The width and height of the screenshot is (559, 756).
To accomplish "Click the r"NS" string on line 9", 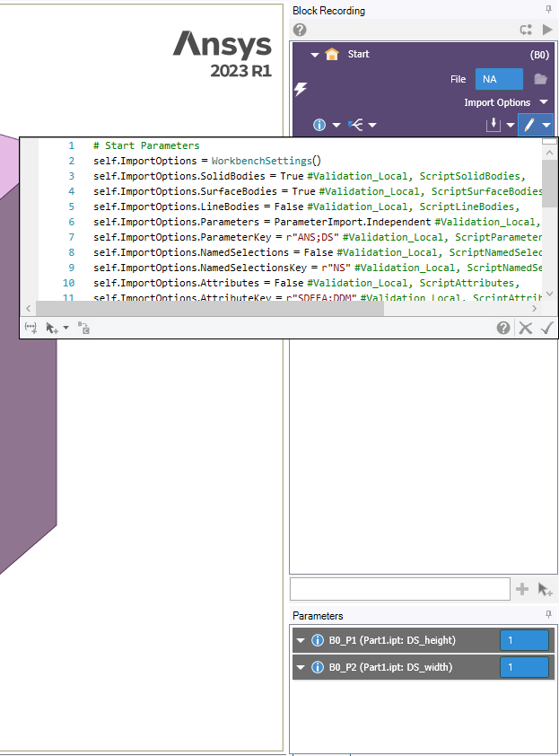I will click(x=336, y=268).
